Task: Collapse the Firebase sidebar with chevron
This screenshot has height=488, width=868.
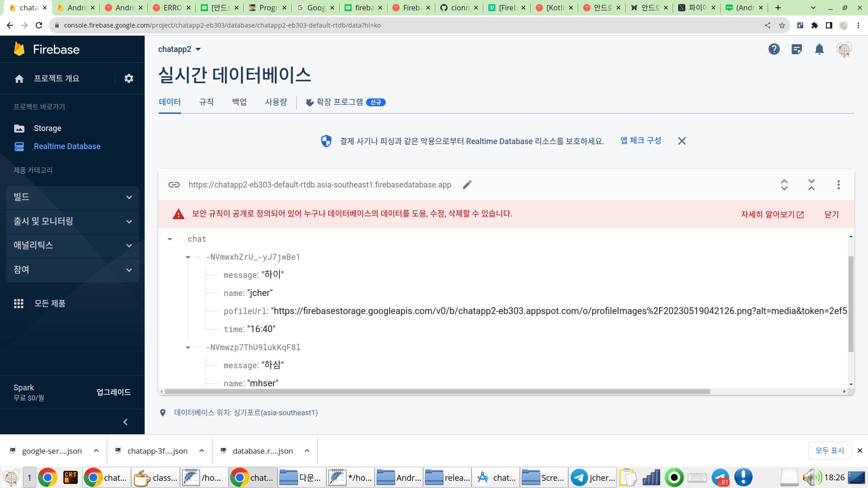Action: tap(126, 422)
